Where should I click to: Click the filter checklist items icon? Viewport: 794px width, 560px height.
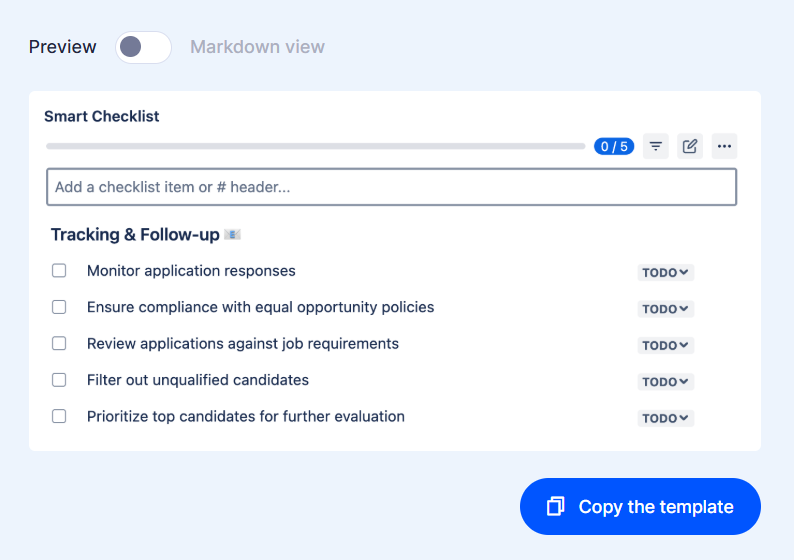click(x=656, y=146)
